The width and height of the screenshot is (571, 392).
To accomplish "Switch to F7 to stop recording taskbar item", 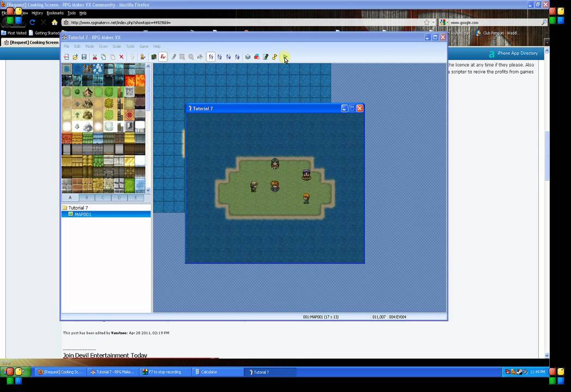I will (165, 372).
